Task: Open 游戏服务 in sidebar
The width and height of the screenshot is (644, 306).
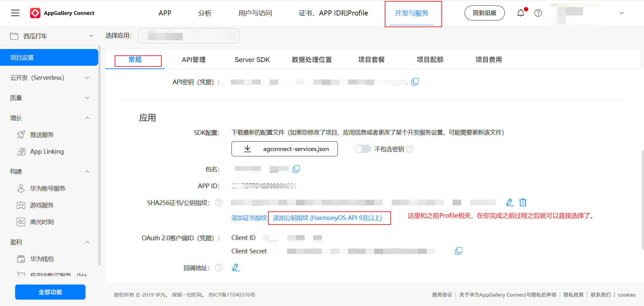Action: click(x=42, y=205)
